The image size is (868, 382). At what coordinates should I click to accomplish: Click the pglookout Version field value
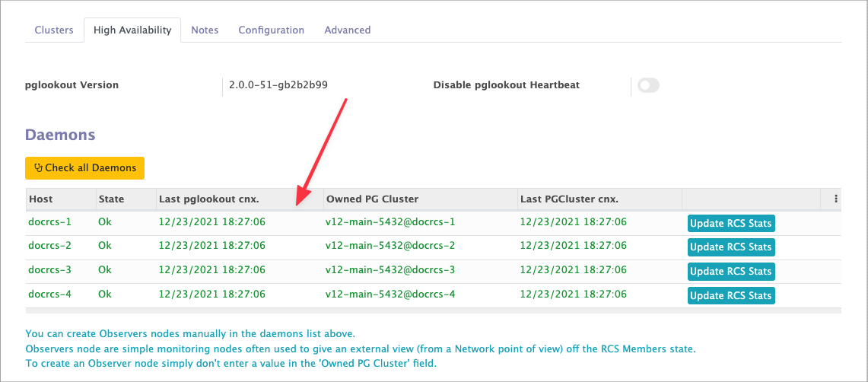coord(278,85)
